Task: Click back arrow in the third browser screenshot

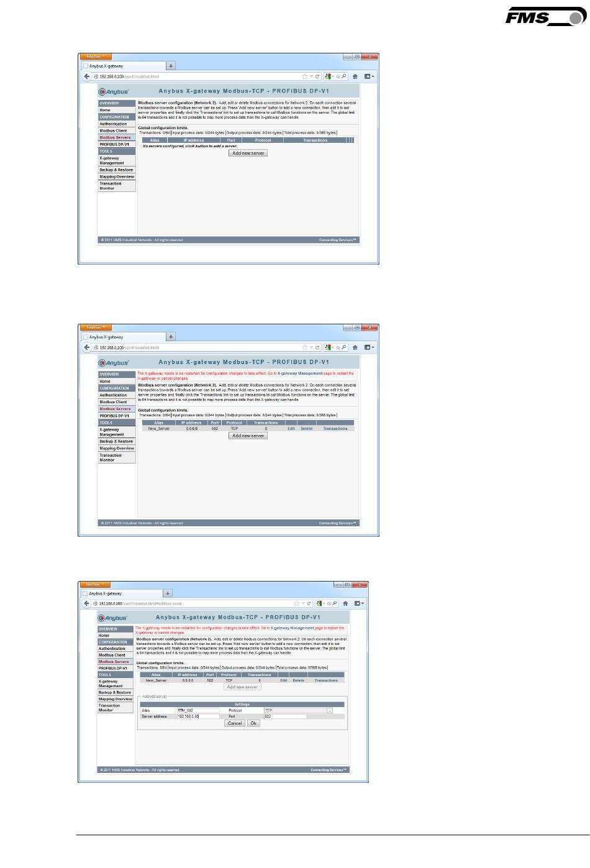Action: click(87, 603)
